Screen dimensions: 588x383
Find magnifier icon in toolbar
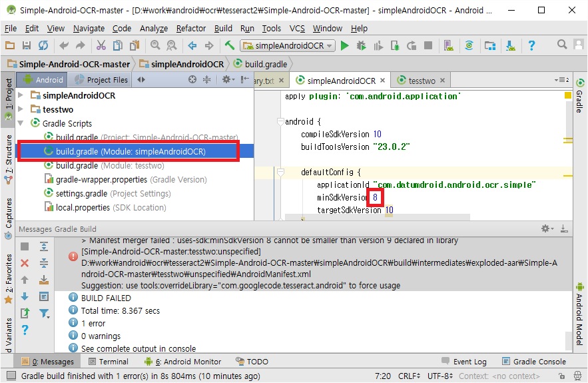155,45
